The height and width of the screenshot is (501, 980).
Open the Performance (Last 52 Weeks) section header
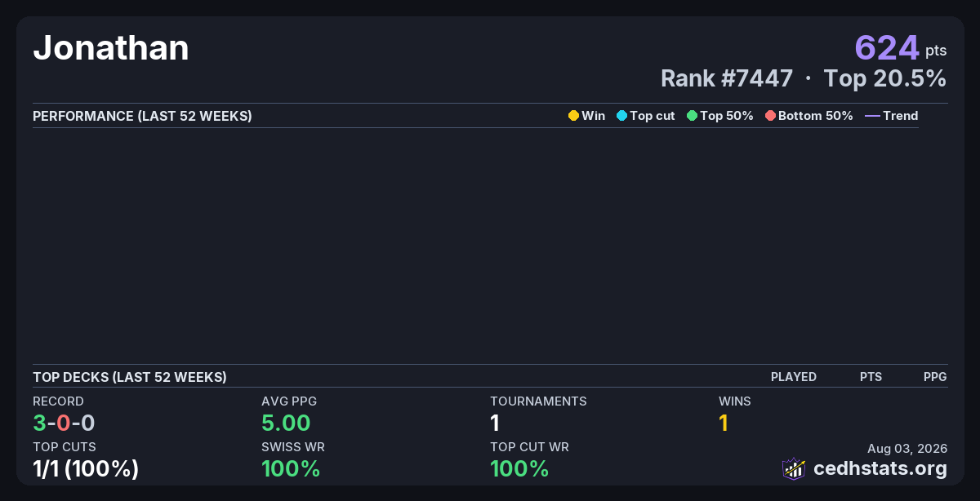tap(142, 116)
